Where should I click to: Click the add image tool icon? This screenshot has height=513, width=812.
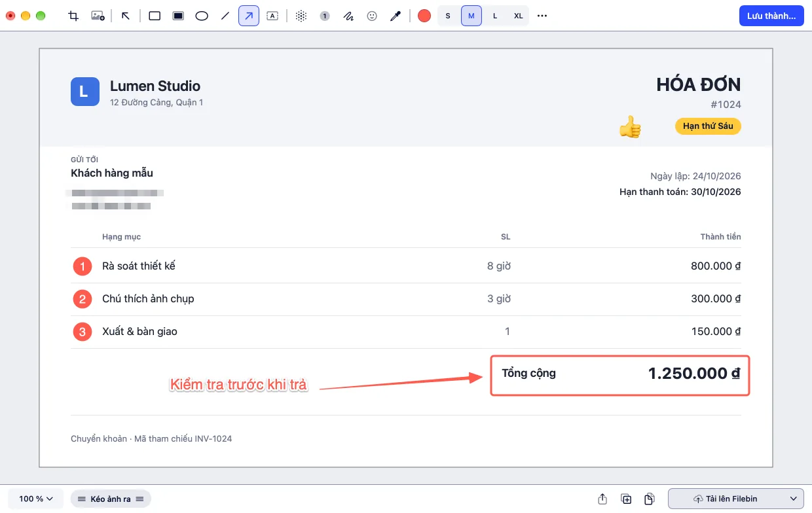[x=98, y=16]
